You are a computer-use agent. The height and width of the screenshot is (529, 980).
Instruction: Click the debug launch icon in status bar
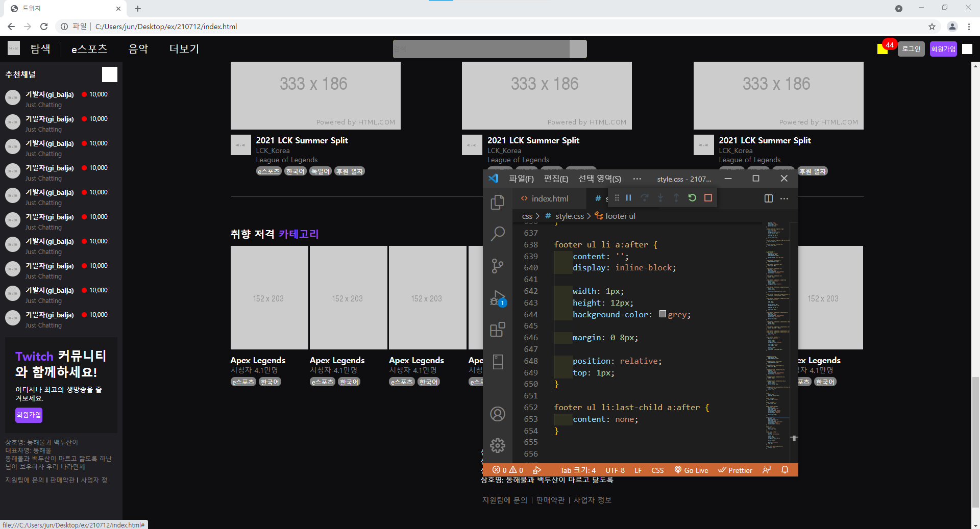tap(537, 470)
